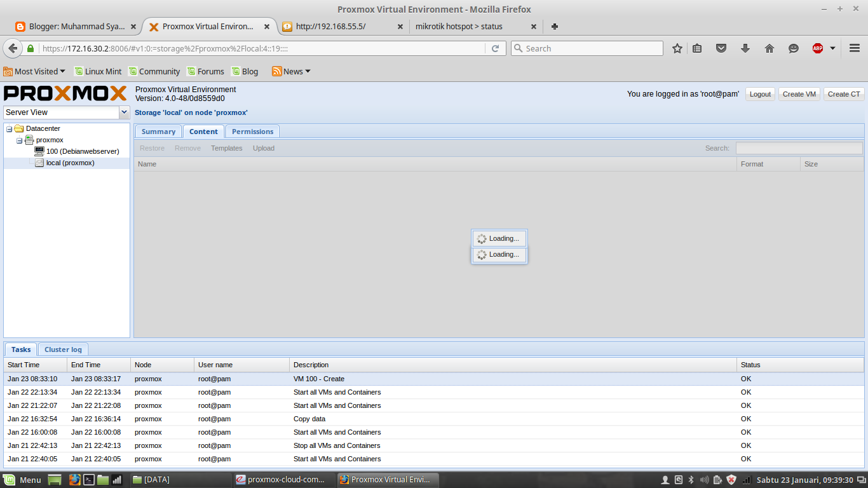Viewport: 868px width, 488px height.
Task: Open the battery power tray icon
Action: click(718, 480)
